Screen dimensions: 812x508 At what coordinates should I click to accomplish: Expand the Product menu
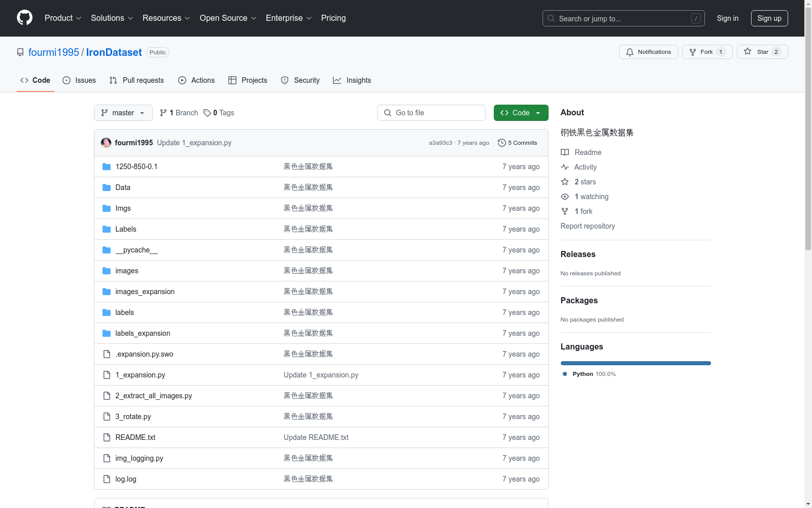(x=63, y=18)
